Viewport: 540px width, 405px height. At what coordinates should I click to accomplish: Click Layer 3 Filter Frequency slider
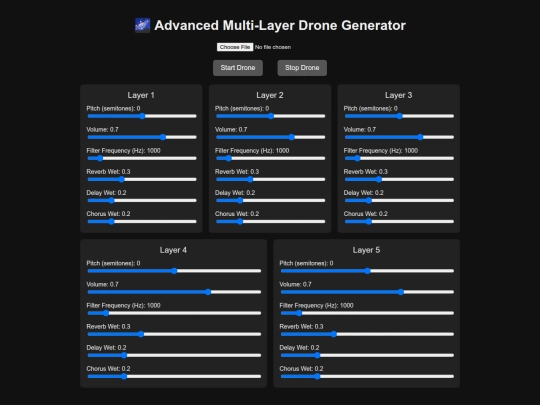399,158
